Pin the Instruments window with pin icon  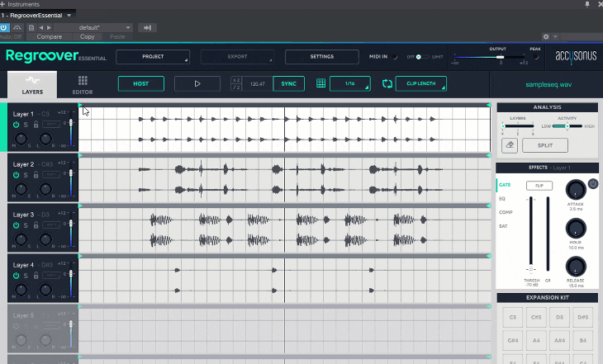pos(587,4)
